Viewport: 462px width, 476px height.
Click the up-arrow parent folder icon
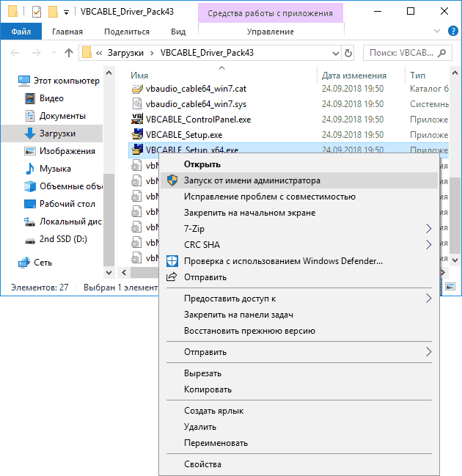pos(69,53)
